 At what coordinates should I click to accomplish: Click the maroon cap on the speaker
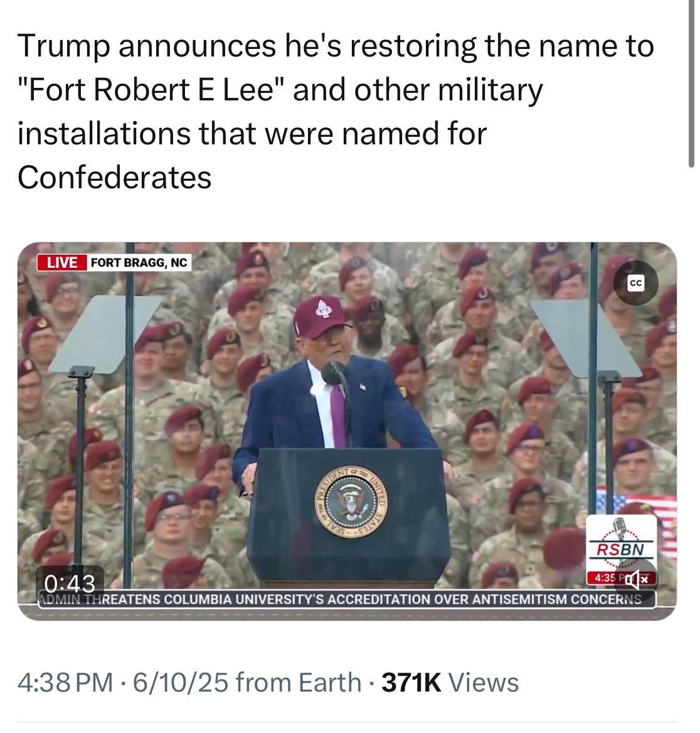point(321,317)
